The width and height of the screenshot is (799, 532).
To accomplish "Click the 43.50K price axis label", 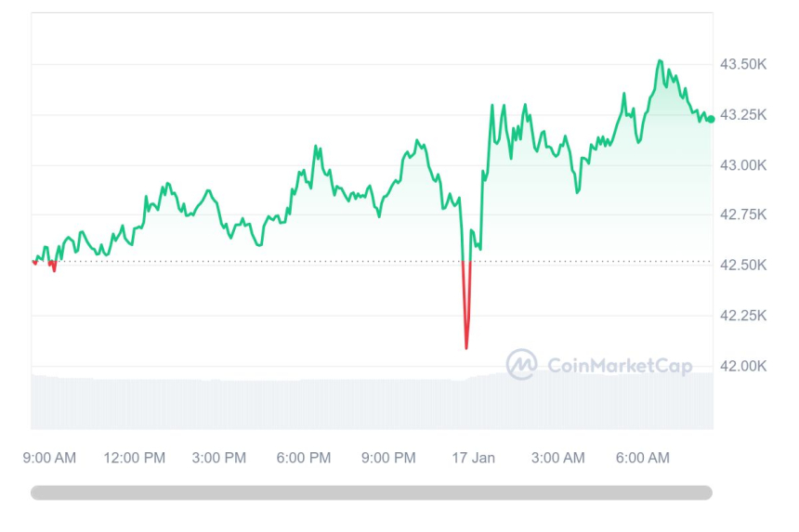I will click(x=742, y=64).
